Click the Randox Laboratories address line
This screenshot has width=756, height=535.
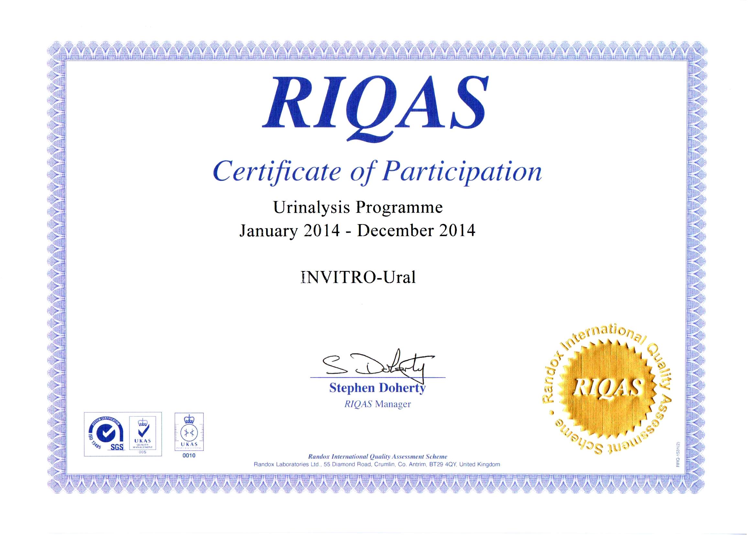coord(377,464)
